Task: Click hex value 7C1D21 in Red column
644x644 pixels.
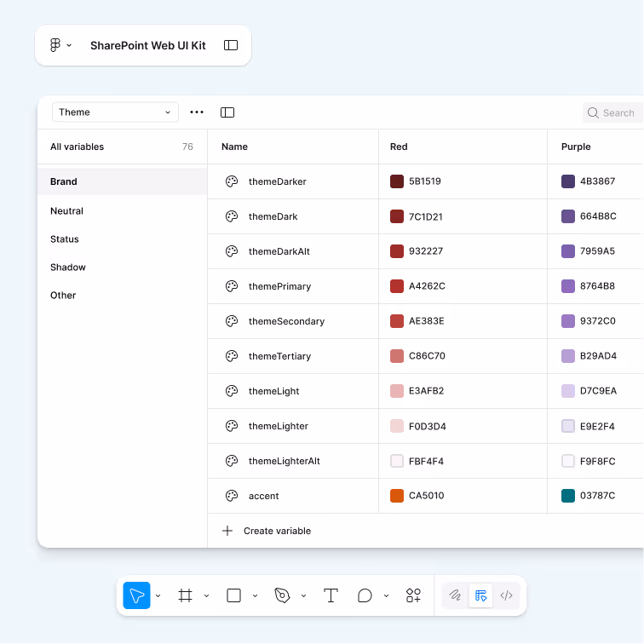Action: (426, 216)
